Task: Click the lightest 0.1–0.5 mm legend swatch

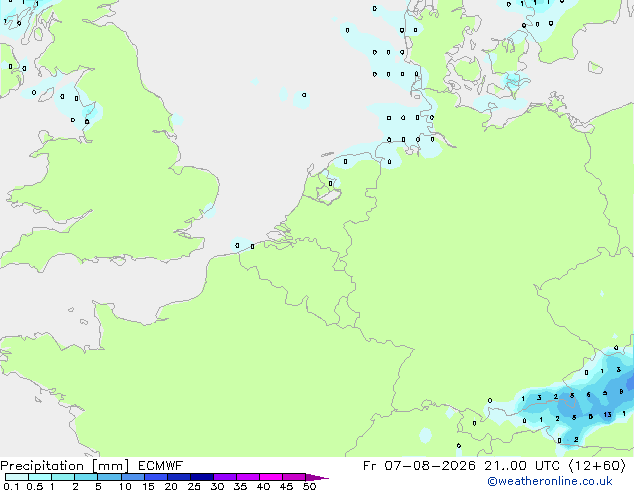Action: pos(17,477)
